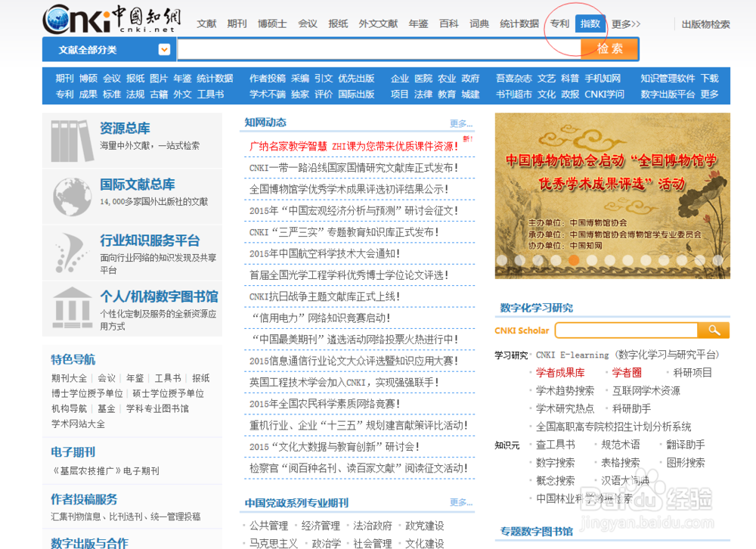
Task: Open the 个人/机构数字图书馆 heading link
Action: pos(159,296)
